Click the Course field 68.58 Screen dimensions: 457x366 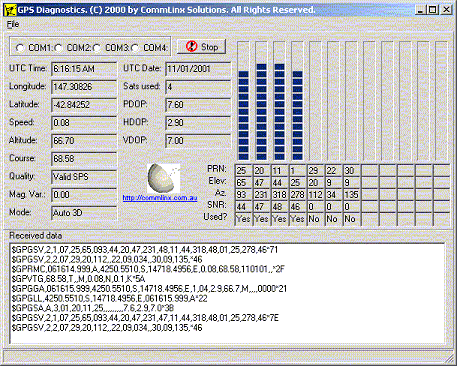pyautogui.click(x=84, y=159)
